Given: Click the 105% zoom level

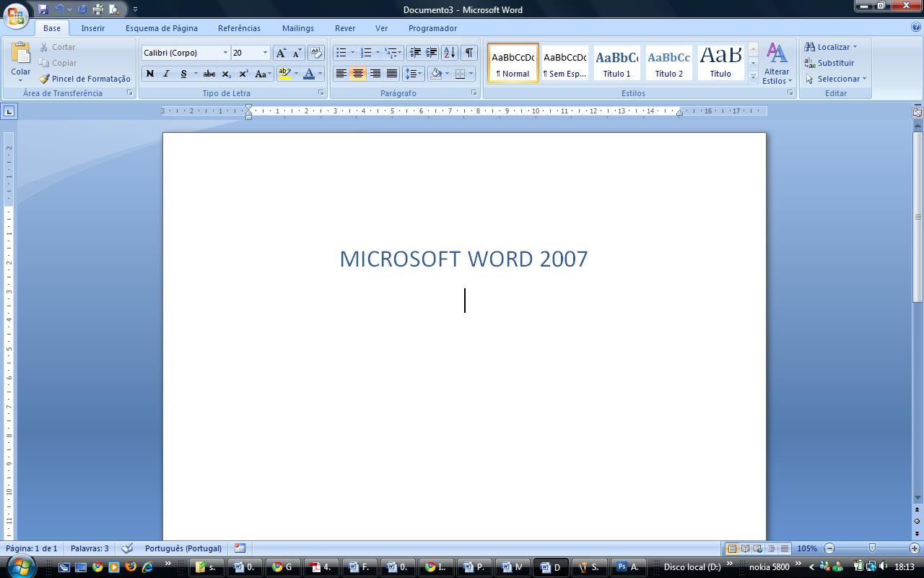Looking at the screenshot, I should point(807,548).
